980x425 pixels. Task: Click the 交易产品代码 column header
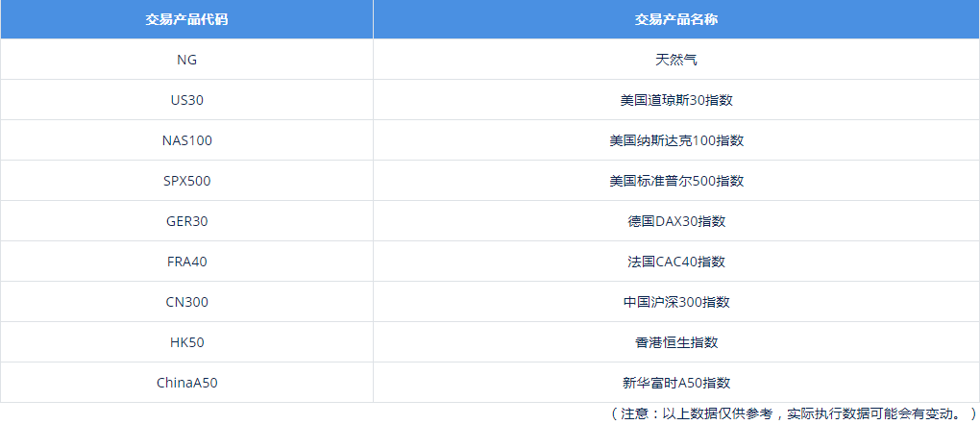[186, 19]
